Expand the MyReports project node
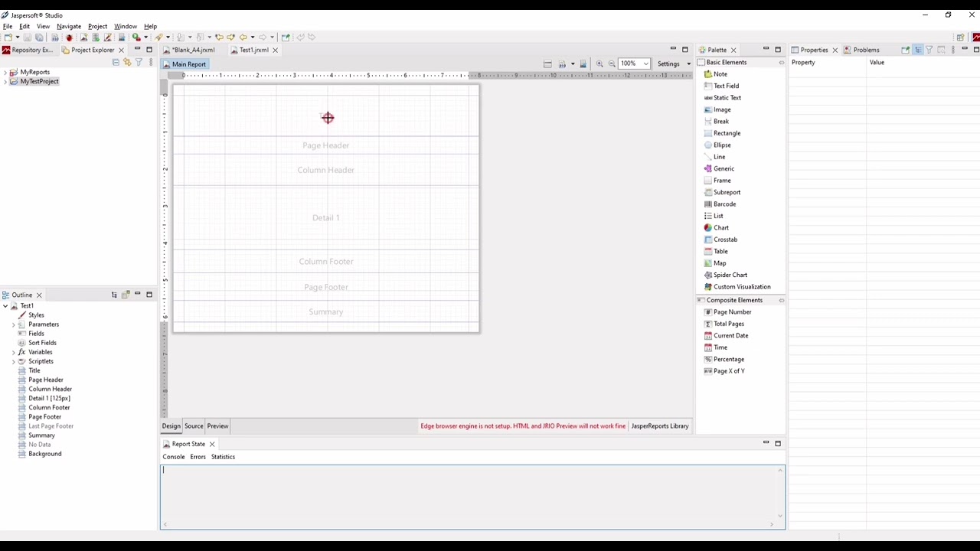 point(5,72)
